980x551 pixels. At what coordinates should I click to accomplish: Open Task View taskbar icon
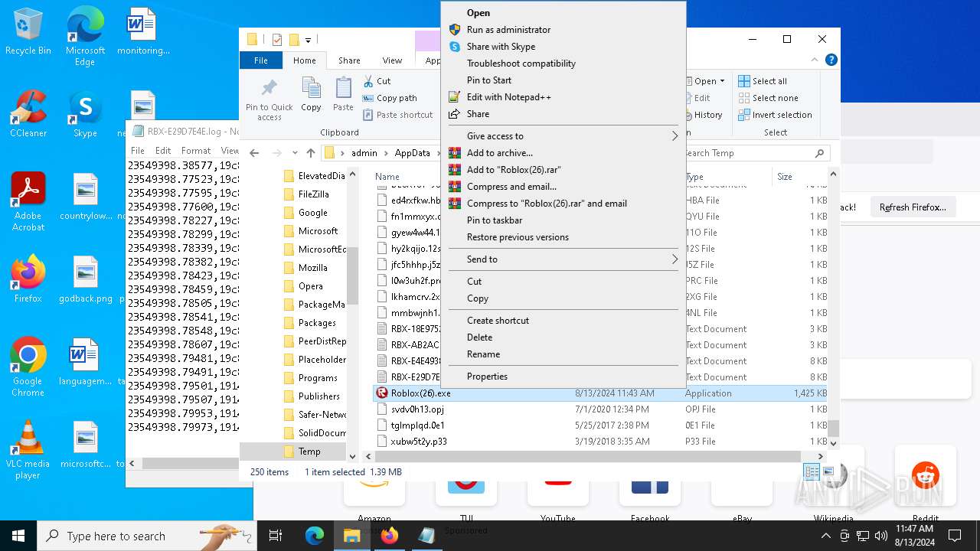[276, 536]
